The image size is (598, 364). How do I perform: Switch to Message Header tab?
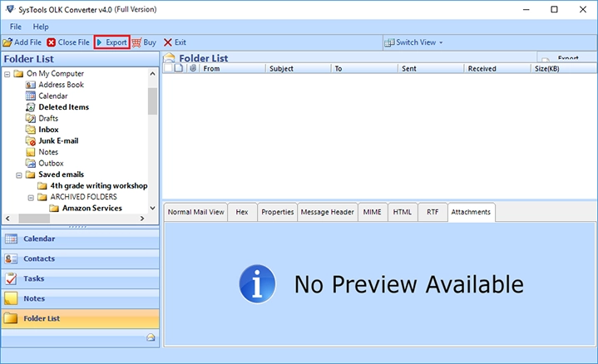point(327,212)
